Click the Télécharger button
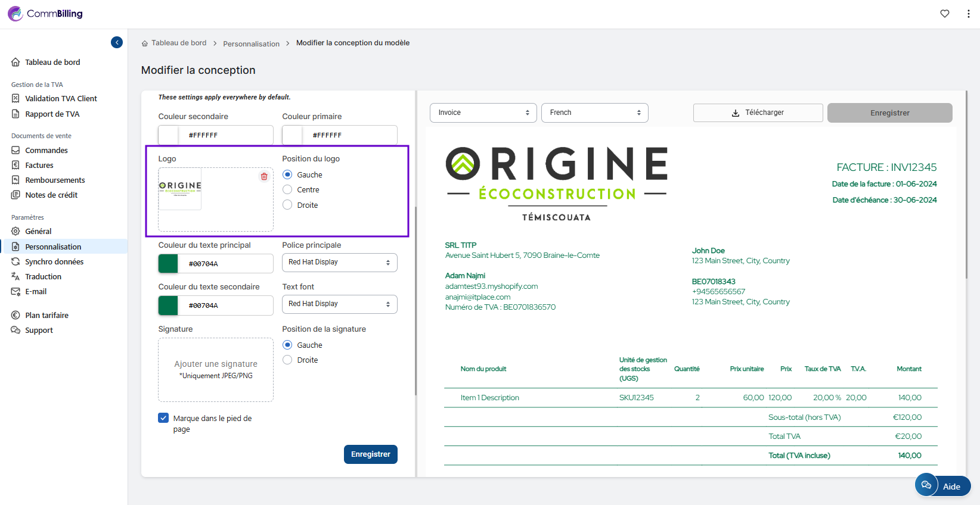The image size is (980, 505). [758, 113]
